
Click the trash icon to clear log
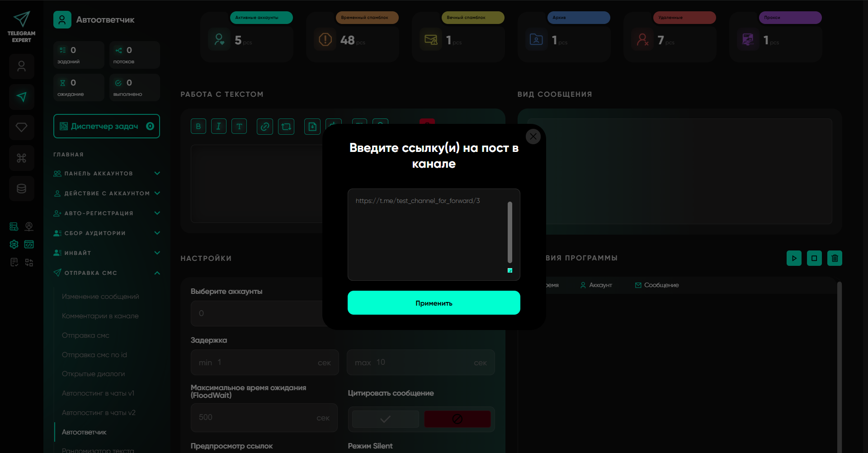pos(835,258)
